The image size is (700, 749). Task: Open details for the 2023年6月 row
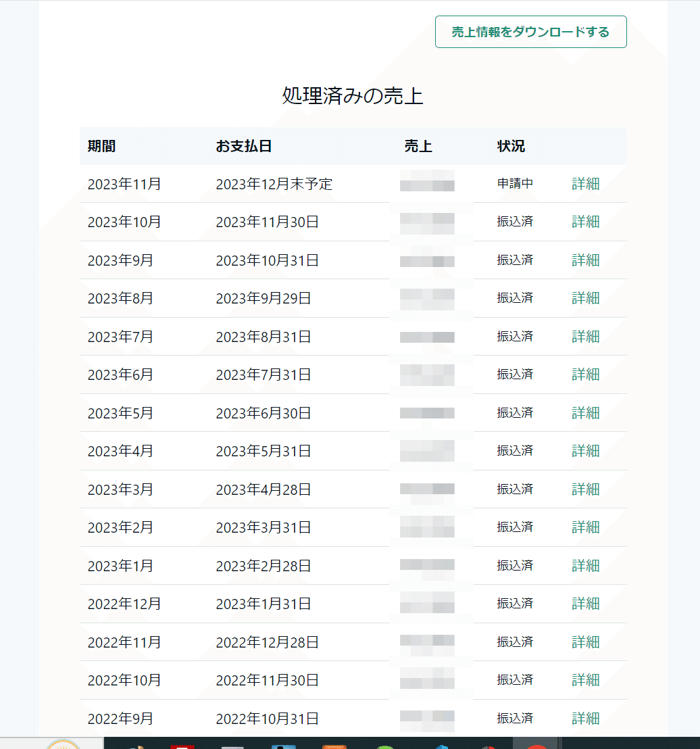pos(585,374)
